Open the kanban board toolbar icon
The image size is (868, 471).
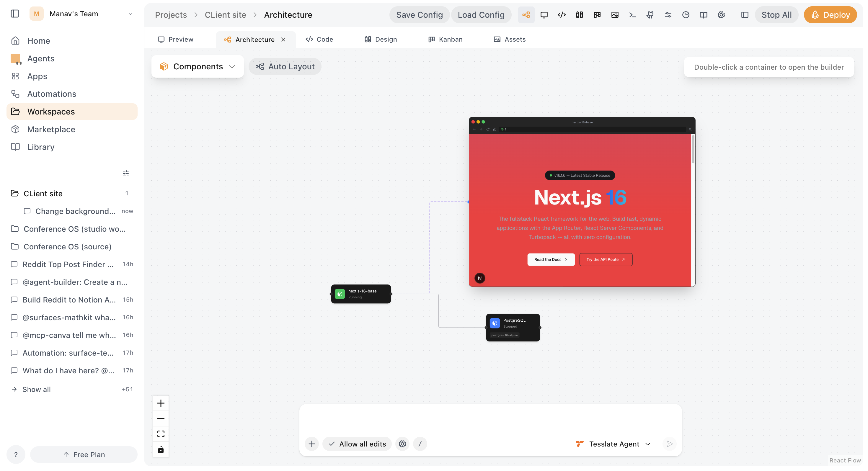(x=597, y=15)
